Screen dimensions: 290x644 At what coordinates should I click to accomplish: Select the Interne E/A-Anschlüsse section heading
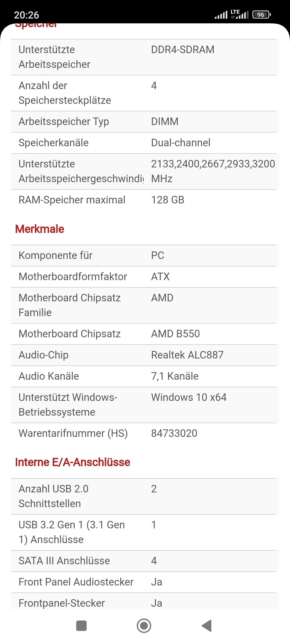click(x=73, y=462)
